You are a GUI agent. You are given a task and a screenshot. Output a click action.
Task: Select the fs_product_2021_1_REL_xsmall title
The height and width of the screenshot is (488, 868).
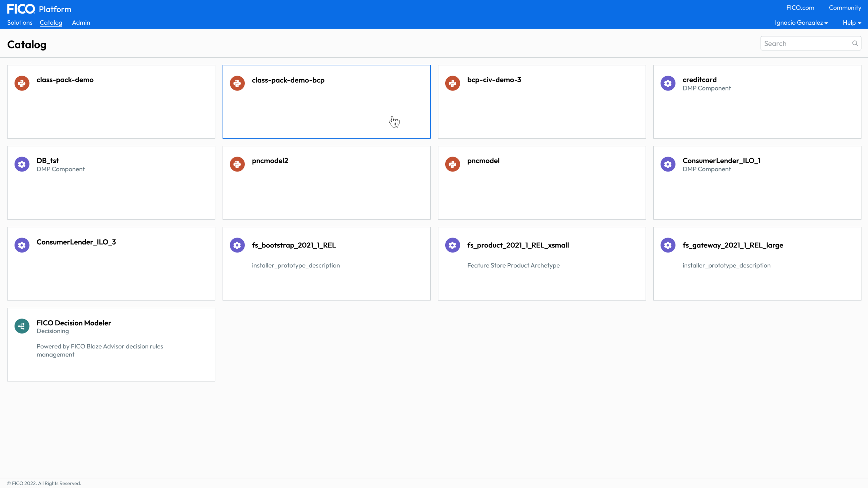518,245
